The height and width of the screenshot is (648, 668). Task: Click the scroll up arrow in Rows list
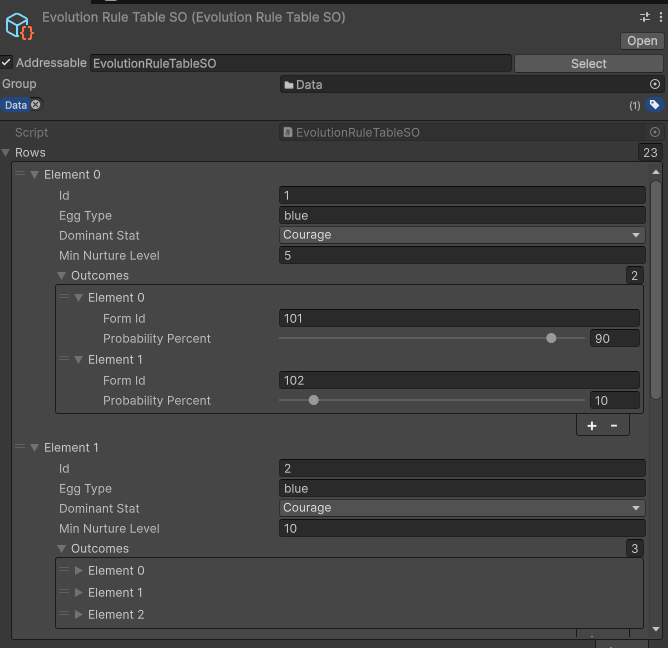656,172
